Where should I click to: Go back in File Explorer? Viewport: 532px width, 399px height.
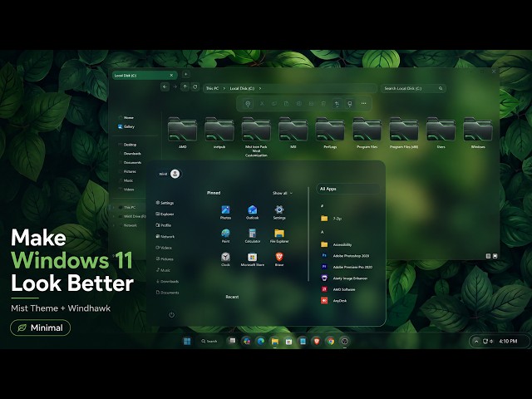coord(165,86)
